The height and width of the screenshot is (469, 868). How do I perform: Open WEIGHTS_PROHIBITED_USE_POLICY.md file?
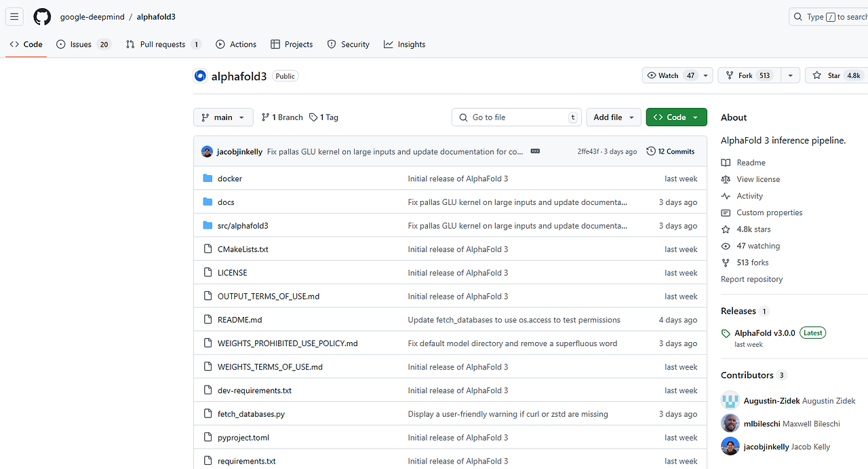pyautogui.click(x=288, y=343)
